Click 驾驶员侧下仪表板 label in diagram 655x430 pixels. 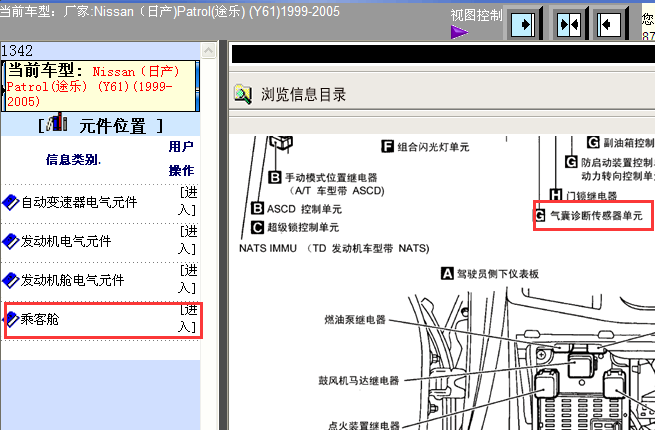coord(498,274)
